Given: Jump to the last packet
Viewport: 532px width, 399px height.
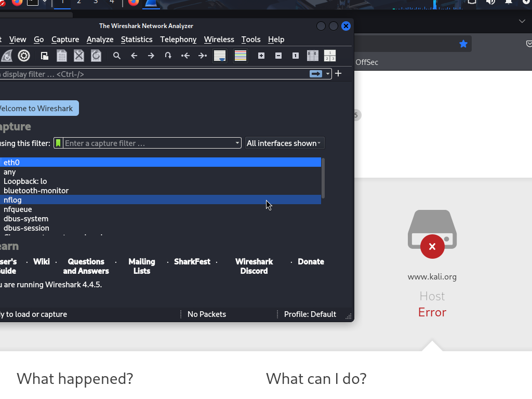Looking at the screenshot, I should (x=203, y=56).
